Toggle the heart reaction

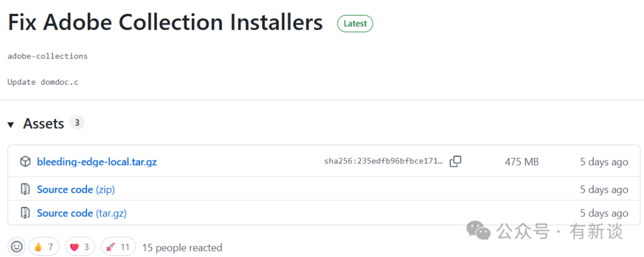[x=79, y=247]
